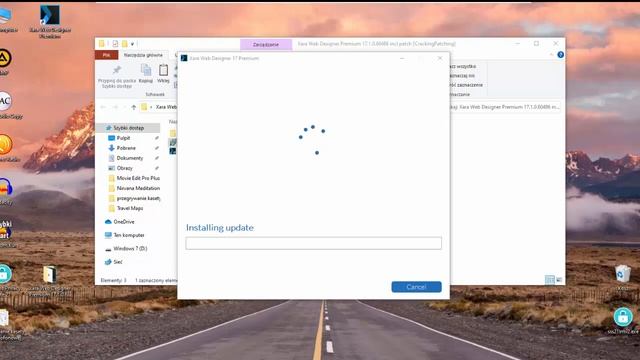Click Xara Web Designer 17 Premium title icon

[184, 58]
